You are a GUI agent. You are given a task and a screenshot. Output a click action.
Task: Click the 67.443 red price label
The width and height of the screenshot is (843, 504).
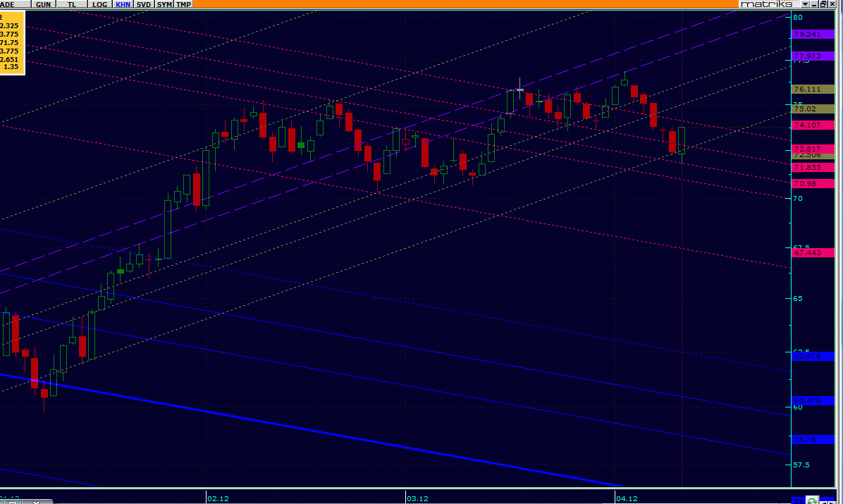813,252
